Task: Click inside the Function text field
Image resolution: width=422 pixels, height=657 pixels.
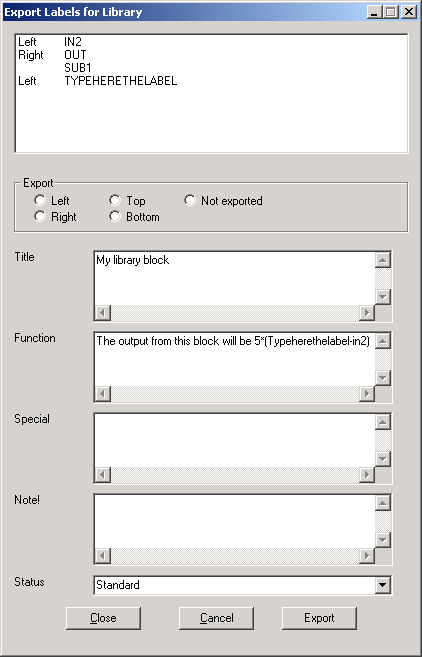Action: point(235,360)
